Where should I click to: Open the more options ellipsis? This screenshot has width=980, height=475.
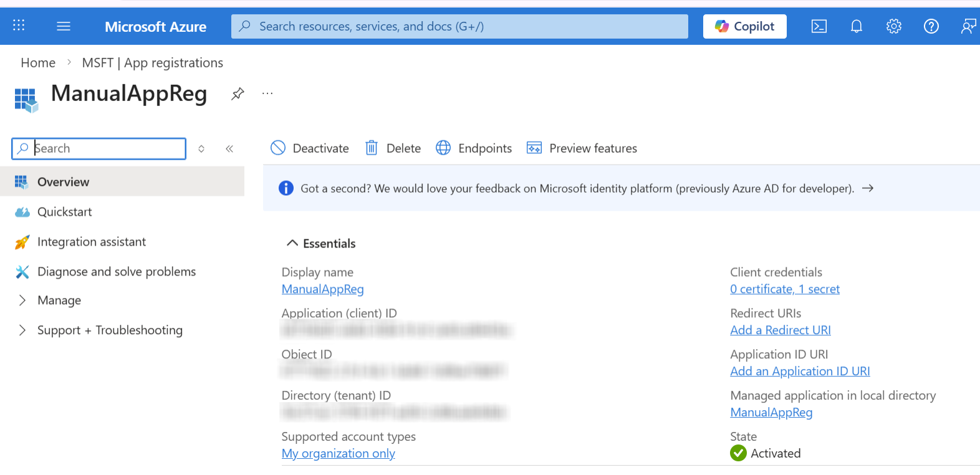[x=267, y=94]
